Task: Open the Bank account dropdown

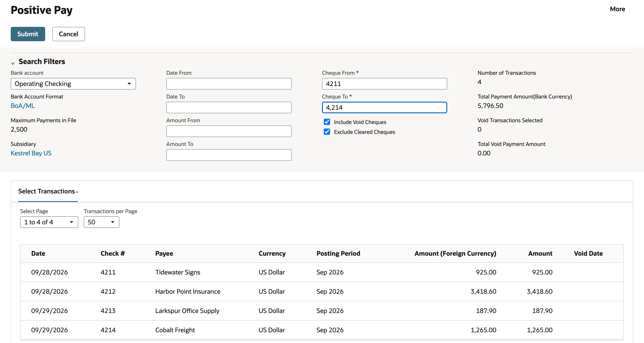Action: (73, 84)
